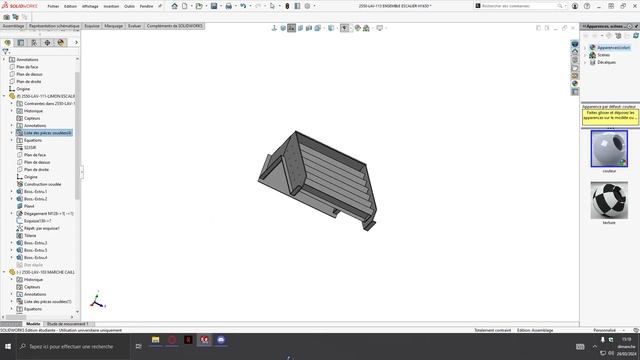Open the FeatureManager design tree tab
The width and height of the screenshot is (640, 360).
pyautogui.click(x=7, y=42)
